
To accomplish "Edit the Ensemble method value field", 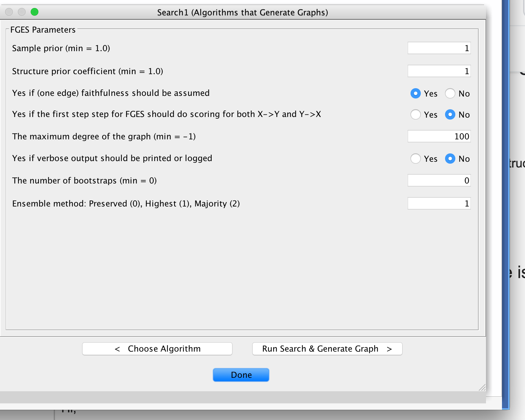I will point(439,203).
